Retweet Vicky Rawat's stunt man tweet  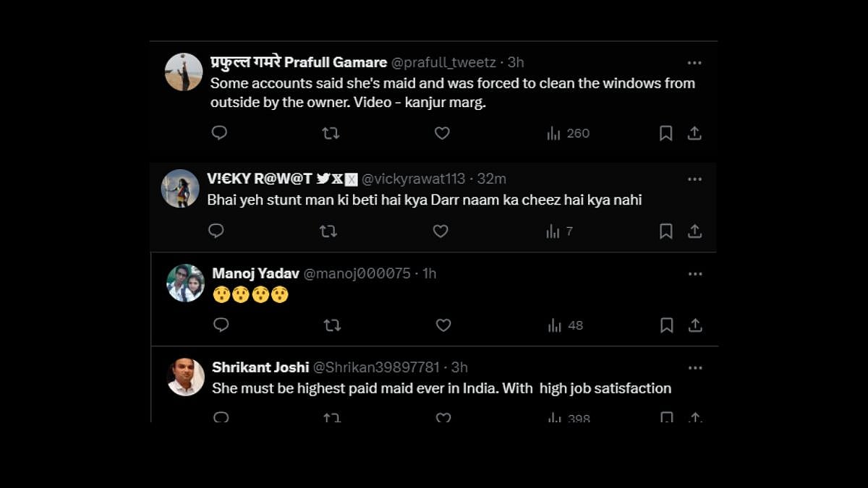328,231
